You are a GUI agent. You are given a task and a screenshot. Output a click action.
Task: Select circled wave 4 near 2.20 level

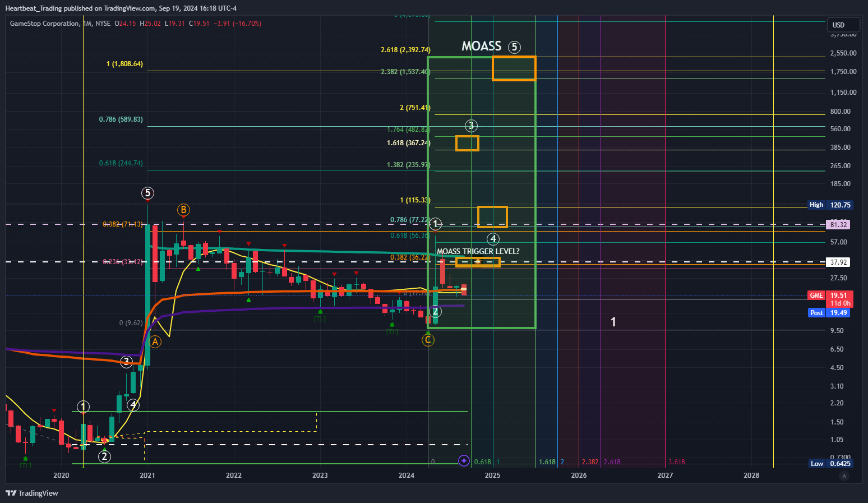(x=133, y=404)
